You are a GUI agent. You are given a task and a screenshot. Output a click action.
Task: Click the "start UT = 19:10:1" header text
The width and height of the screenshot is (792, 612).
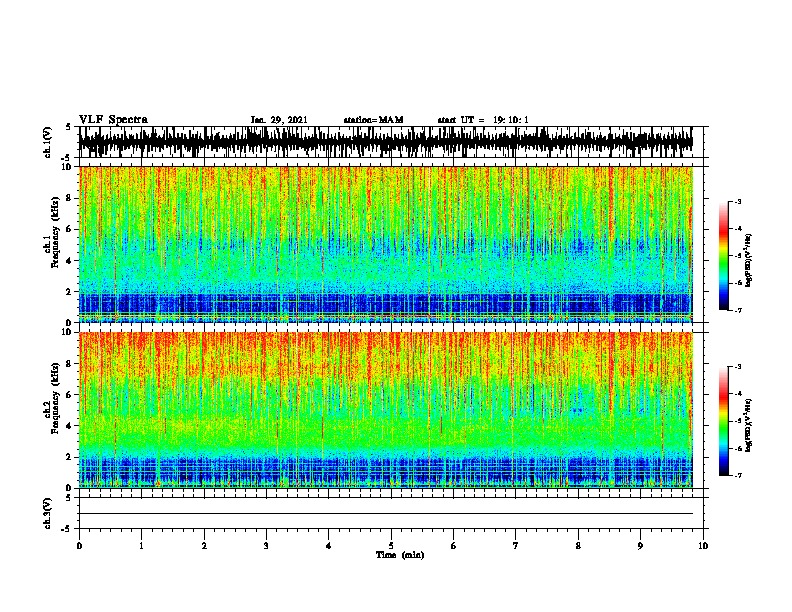coord(483,120)
